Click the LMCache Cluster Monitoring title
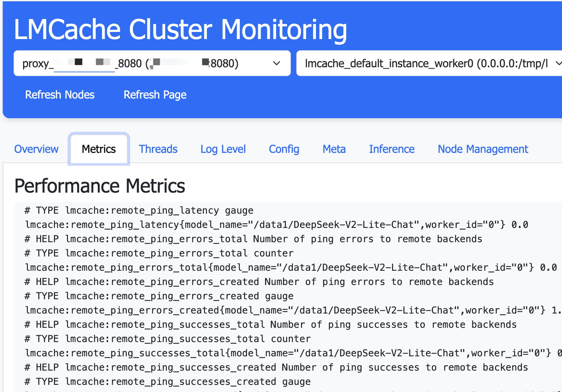Screen dimensions: 562x392 click(x=180, y=30)
